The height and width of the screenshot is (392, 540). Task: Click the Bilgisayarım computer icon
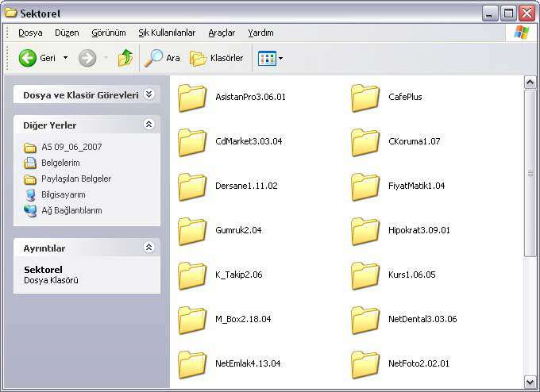(30, 194)
